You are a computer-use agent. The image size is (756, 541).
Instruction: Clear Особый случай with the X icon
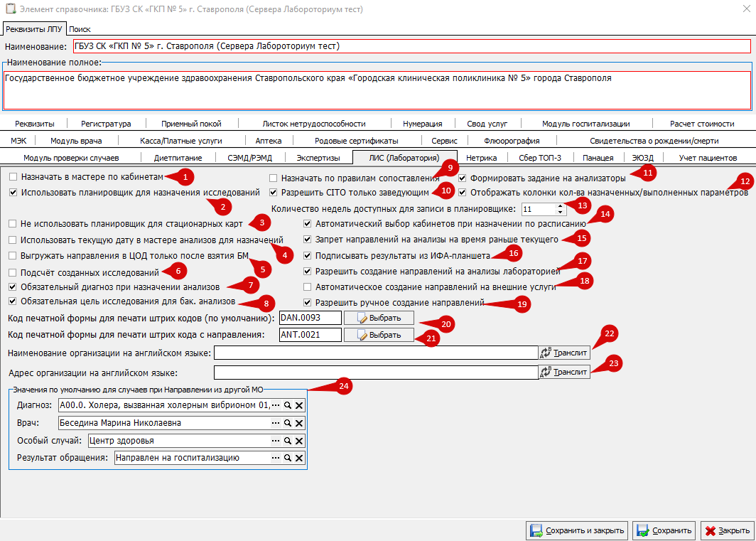[x=299, y=441]
